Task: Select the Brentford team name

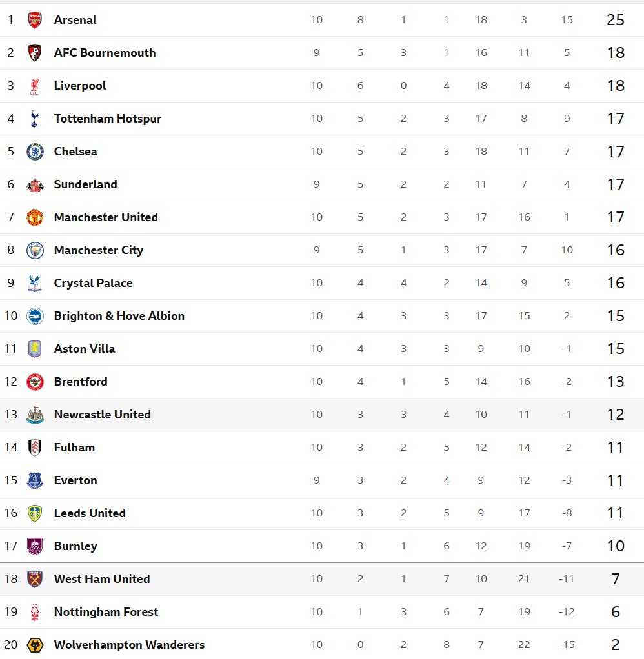Action: [81, 382]
